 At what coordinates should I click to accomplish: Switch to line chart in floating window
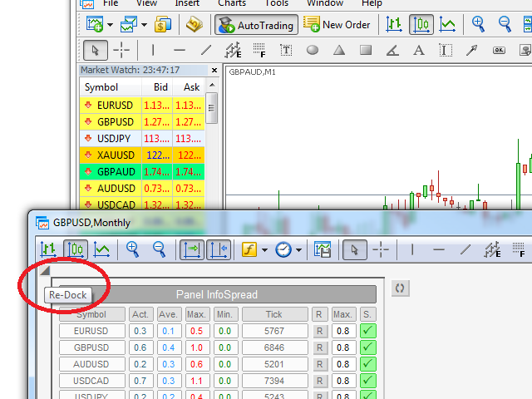point(101,249)
